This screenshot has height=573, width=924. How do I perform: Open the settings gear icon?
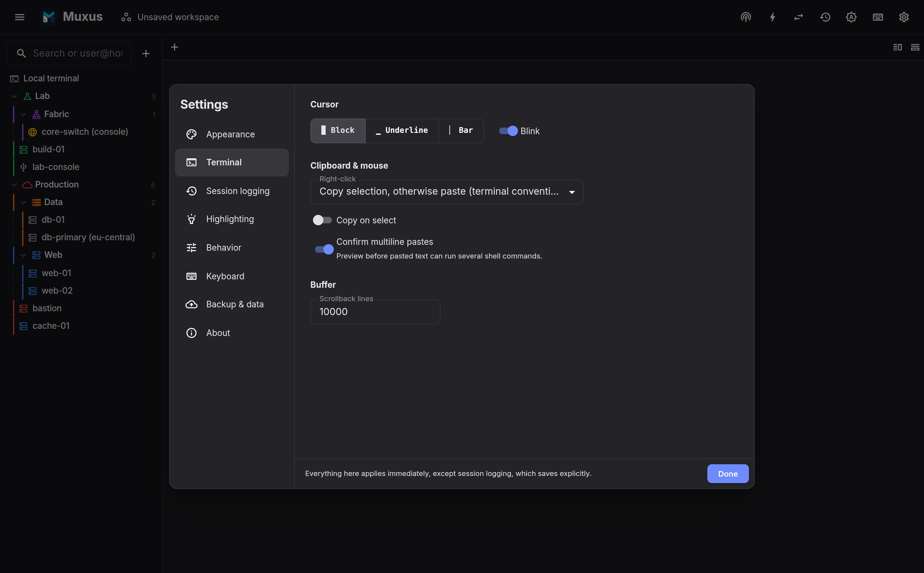click(x=904, y=17)
